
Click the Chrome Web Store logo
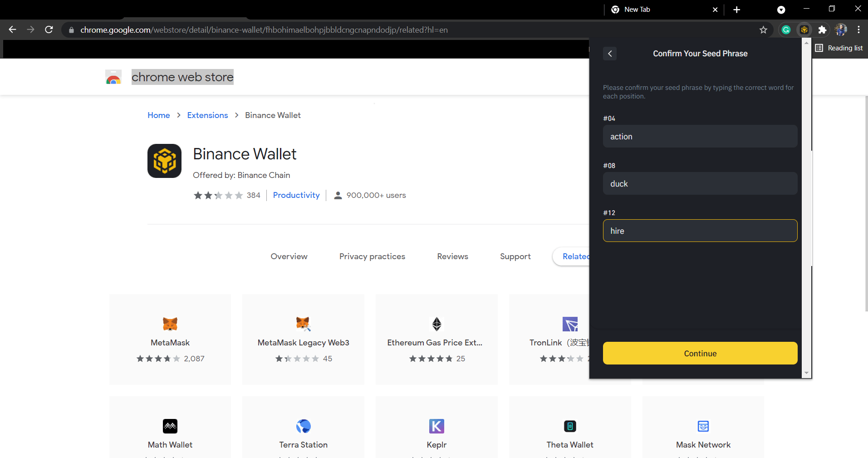click(x=113, y=76)
